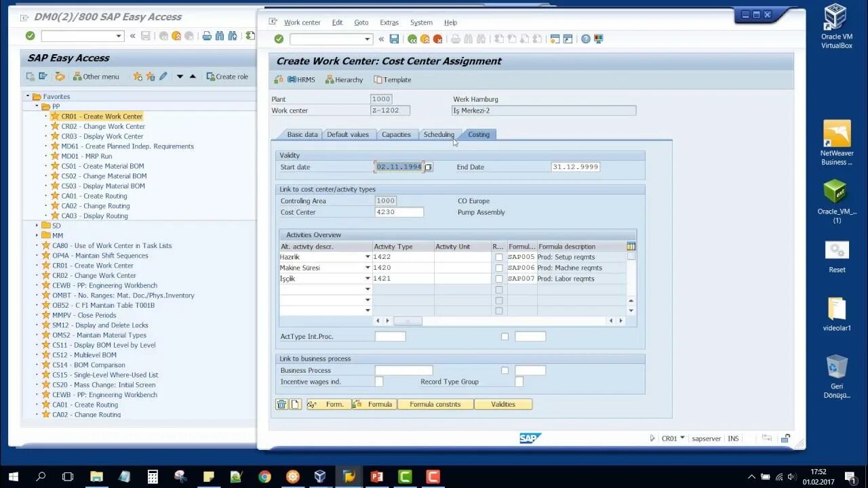Viewport: 868px width, 488px height.
Task: Click the Template button
Action: coord(392,79)
